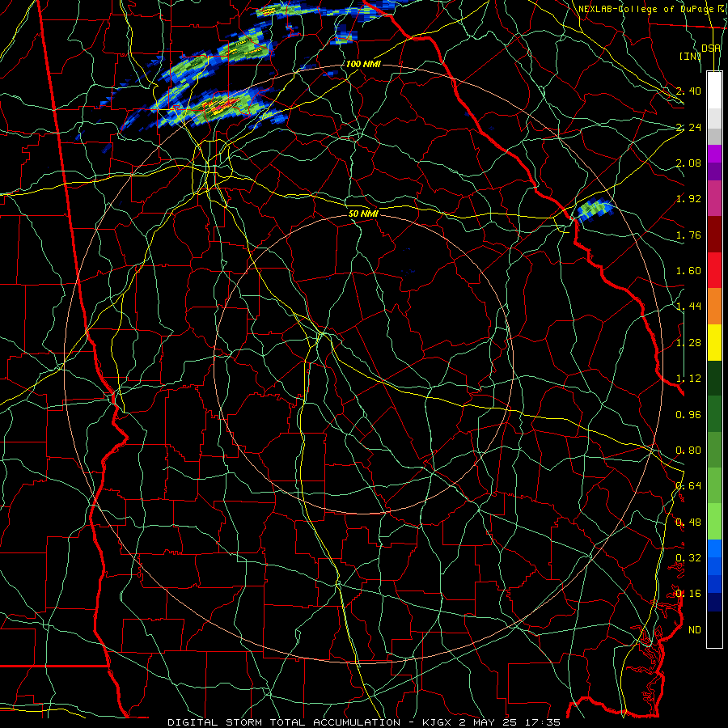Viewport: 728px width, 728px height.
Task: Select the bright red swatch in the legend
Action: [x=714, y=270]
